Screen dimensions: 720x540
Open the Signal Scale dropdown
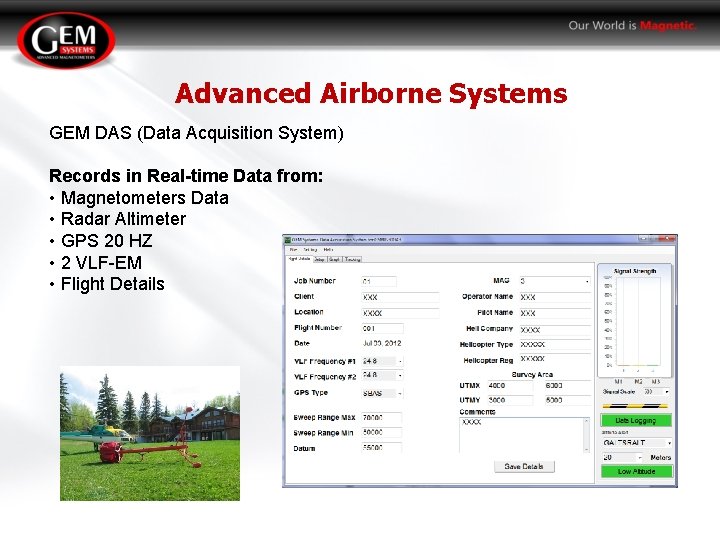[x=656, y=392]
